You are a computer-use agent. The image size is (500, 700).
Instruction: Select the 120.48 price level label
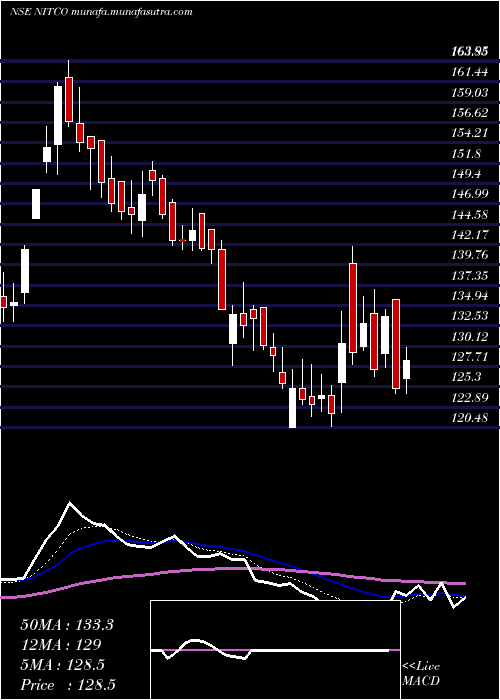coord(472,418)
